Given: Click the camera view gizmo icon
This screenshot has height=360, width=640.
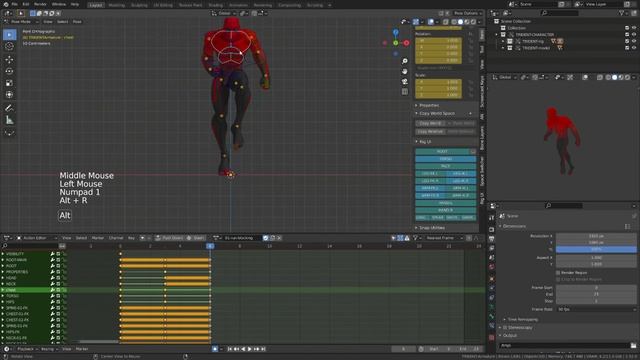Looking at the screenshot, I should (404, 82).
